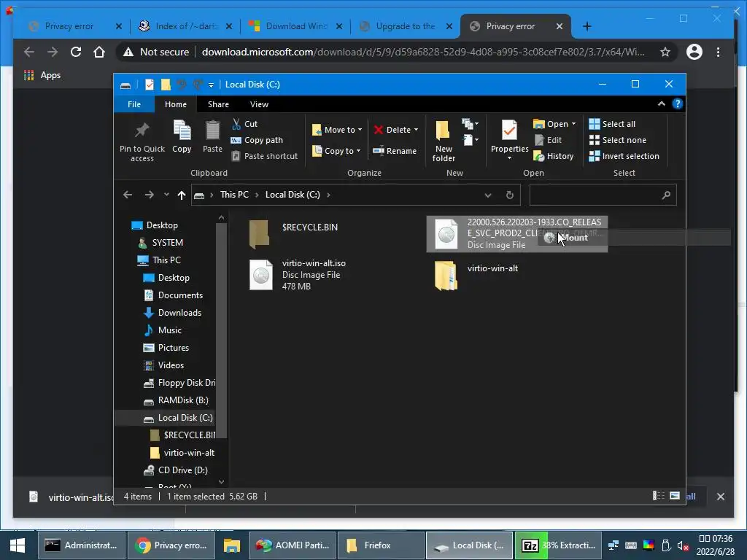Viewport: 747px width, 560px height.
Task: Reload the Chrome page
Action: pos(76,52)
